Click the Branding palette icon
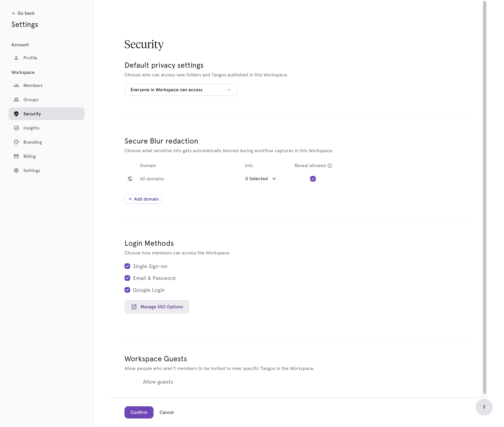504x427 pixels. pyautogui.click(x=16, y=142)
